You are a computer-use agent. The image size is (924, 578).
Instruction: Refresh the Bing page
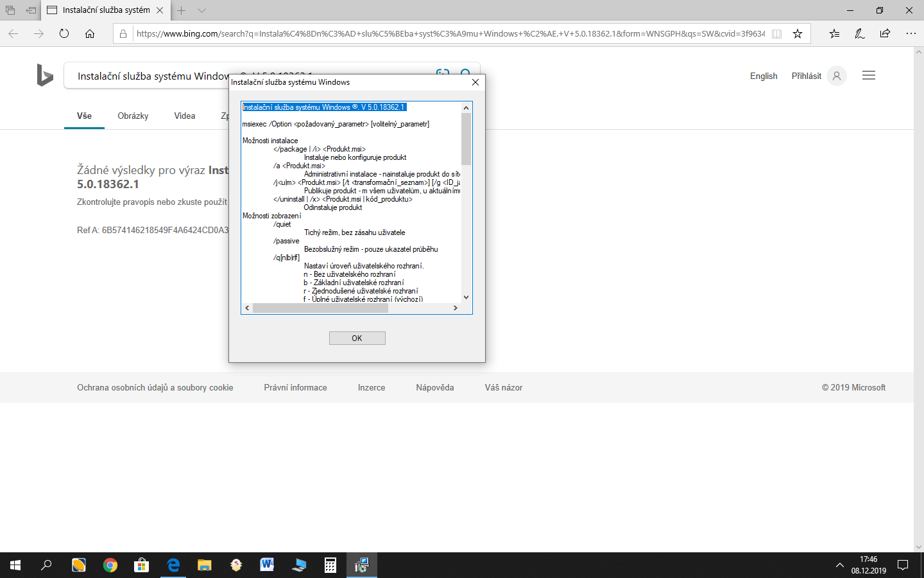pyautogui.click(x=64, y=33)
